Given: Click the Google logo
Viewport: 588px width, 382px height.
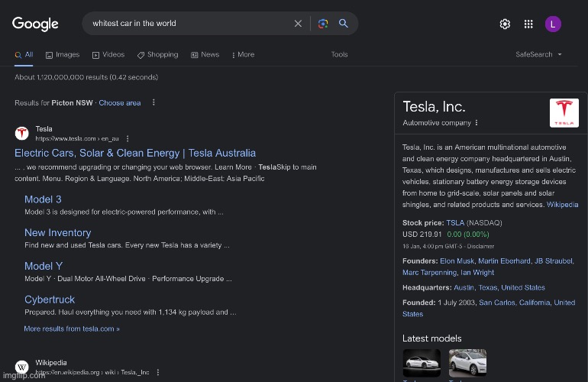Looking at the screenshot, I should click(x=35, y=24).
